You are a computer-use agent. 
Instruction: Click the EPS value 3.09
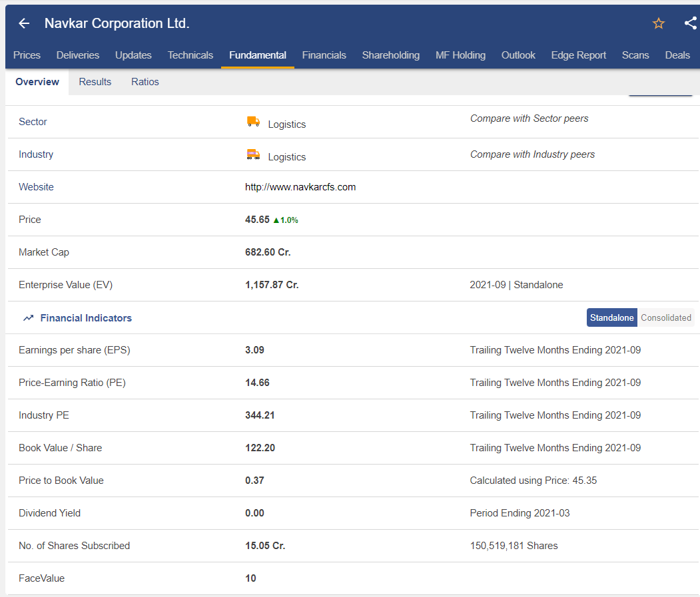(254, 350)
